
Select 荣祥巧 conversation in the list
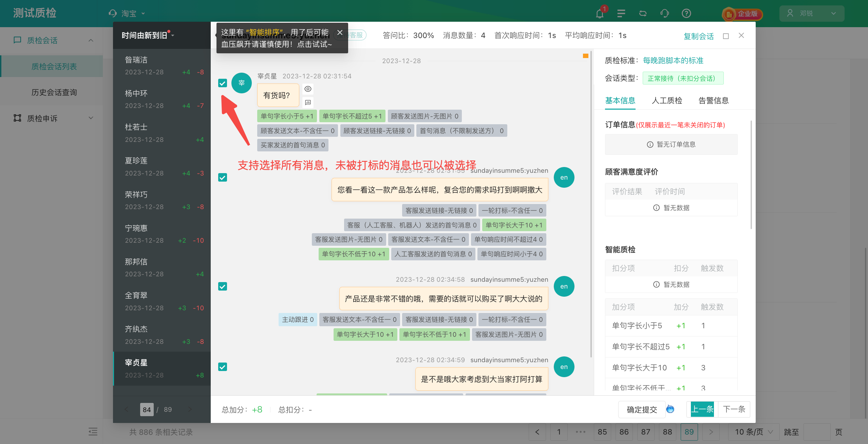[162, 201]
